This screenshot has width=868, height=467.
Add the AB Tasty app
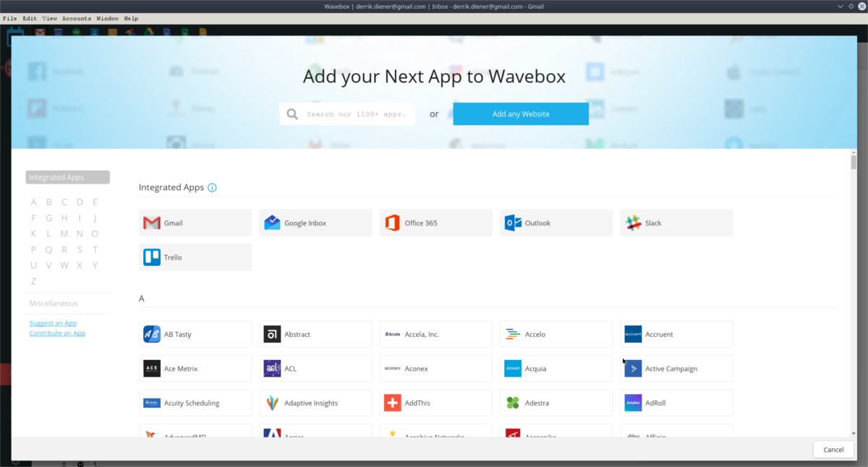click(195, 334)
